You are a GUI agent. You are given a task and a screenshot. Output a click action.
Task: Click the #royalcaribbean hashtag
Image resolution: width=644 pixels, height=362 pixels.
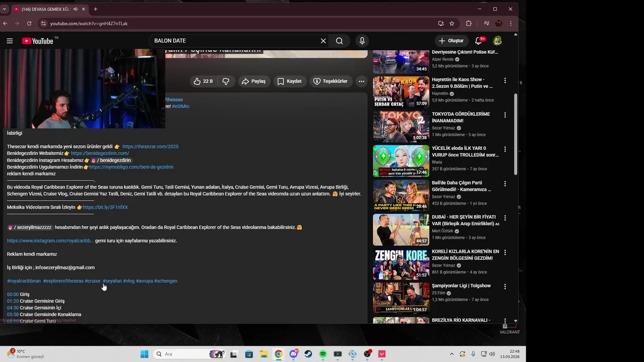[24, 281]
